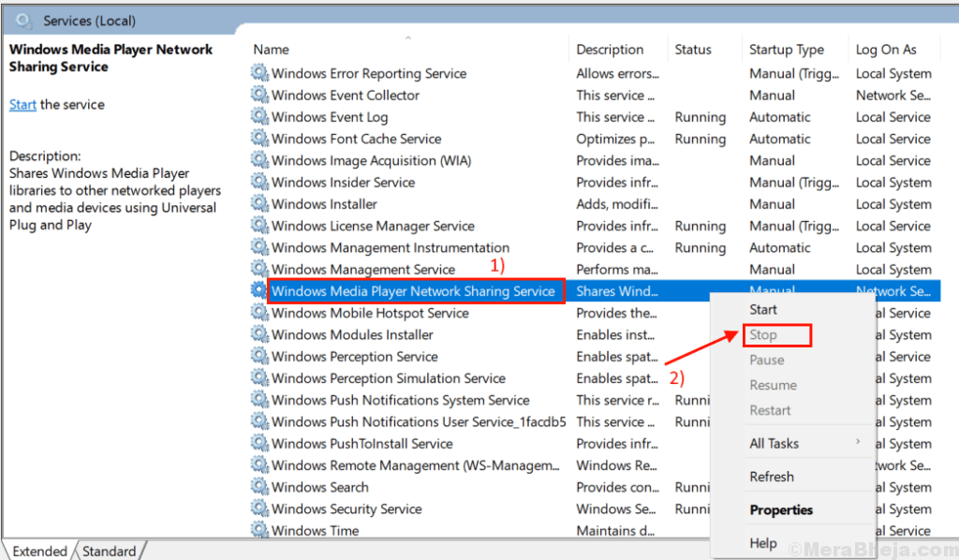The image size is (959, 560).
Task: Click the gear icon for Windows Error Reporting Service
Action: [259, 73]
